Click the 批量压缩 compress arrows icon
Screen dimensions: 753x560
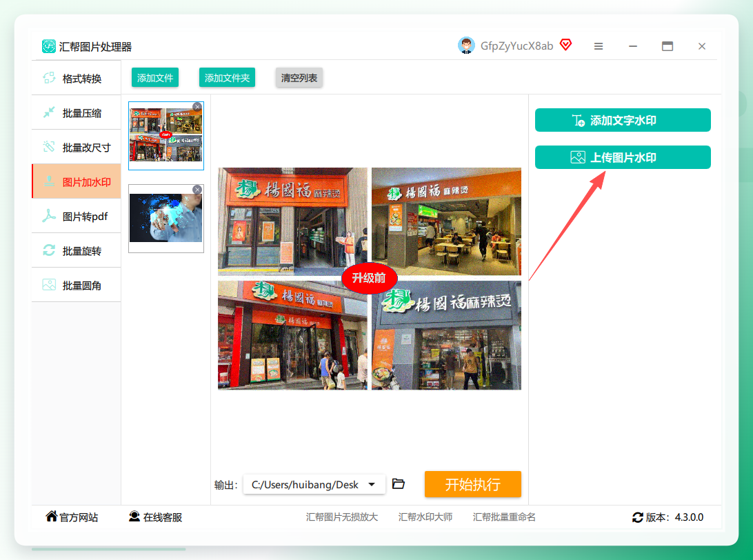49,112
